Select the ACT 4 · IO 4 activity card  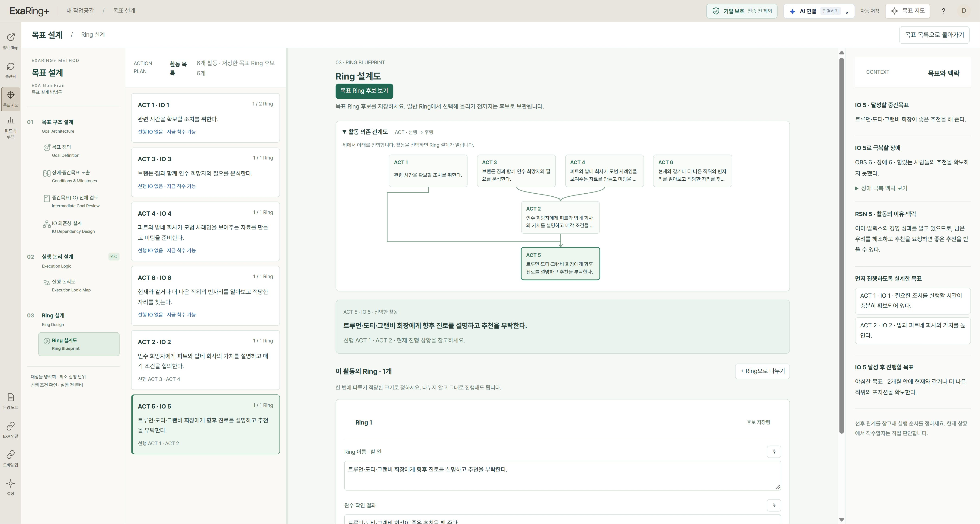[x=205, y=232]
